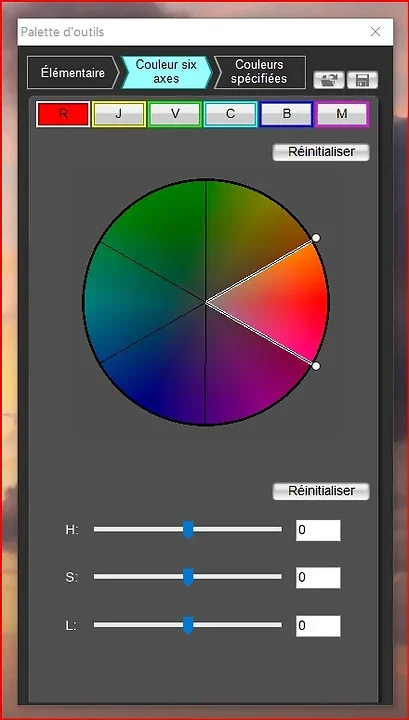Image resolution: width=409 pixels, height=720 pixels.
Task: Click Réinitialiser above the HSL sliders
Action: (x=321, y=491)
